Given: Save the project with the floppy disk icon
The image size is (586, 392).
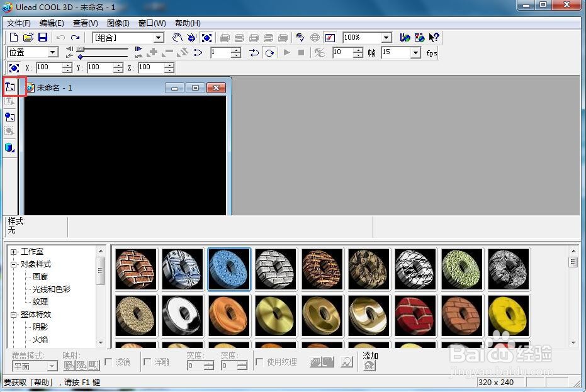Looking at the screenshot, I should (x=43, y=37).
